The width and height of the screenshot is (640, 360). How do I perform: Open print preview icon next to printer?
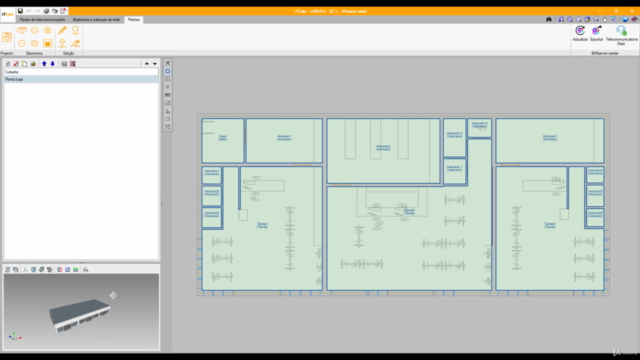(55, 11)
